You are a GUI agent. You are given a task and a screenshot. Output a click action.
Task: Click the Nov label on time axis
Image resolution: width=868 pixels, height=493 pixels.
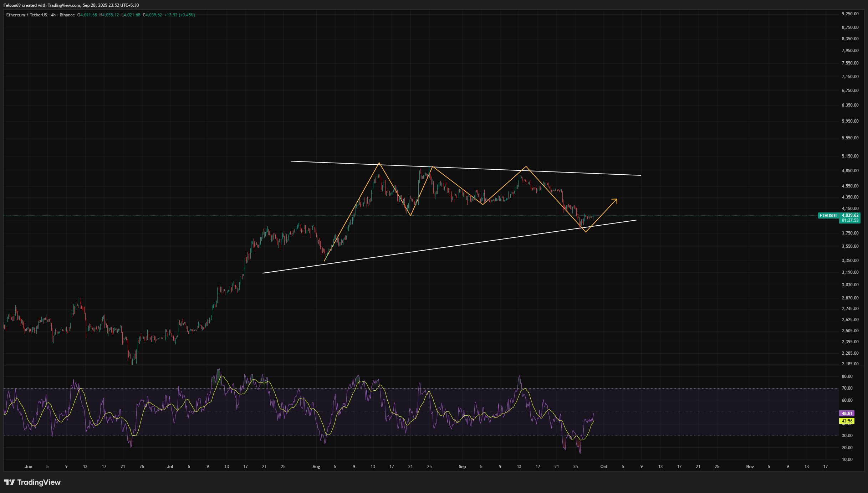coord(750,467)
